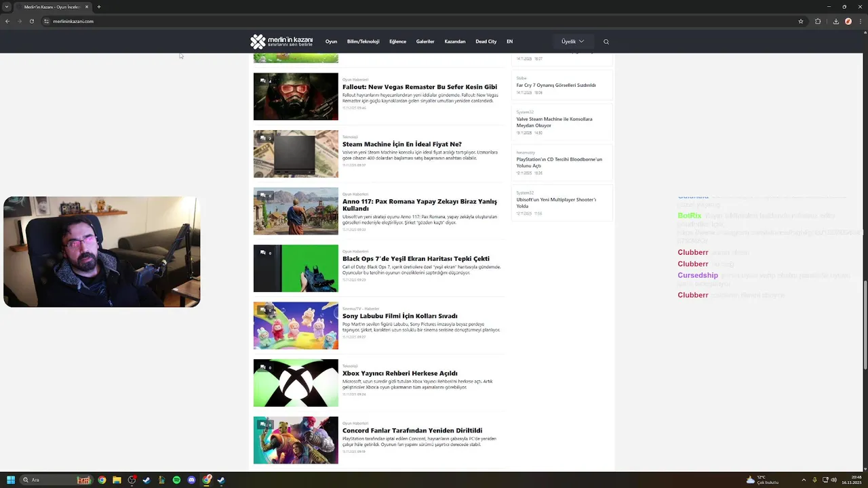Screen dimensions: 868x488
Task: Click the browser forward arrow
Action: (x=19, y=21)
